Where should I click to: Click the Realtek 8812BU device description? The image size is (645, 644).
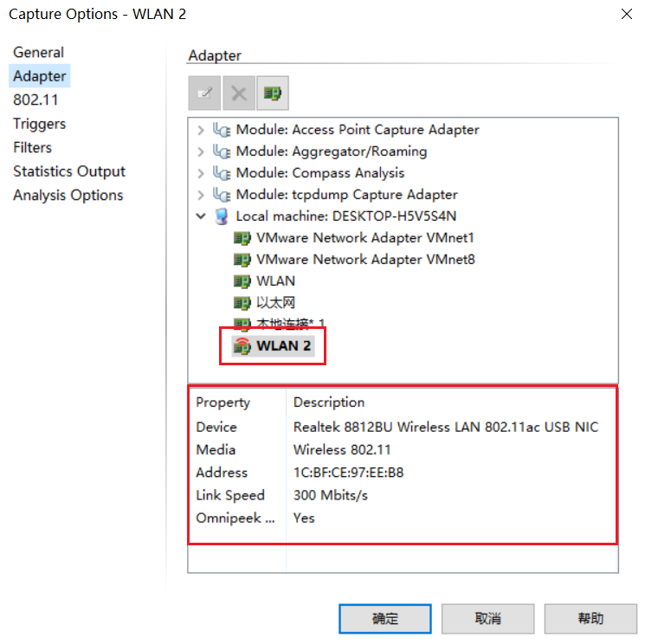[x=446, y=427]
